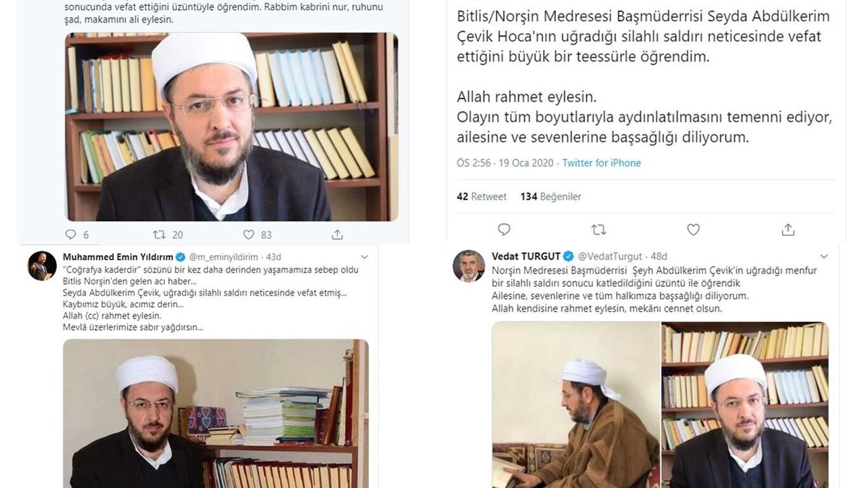Open the photo of man reading in brown robe
The width and height of the screenshot is (868, 488).
pos(576,405)
